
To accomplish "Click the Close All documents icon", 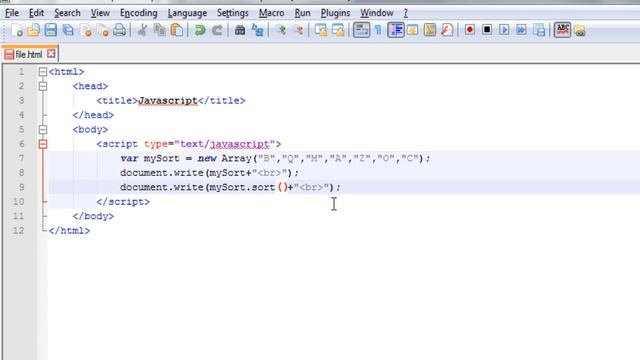I will coord(103,30).
